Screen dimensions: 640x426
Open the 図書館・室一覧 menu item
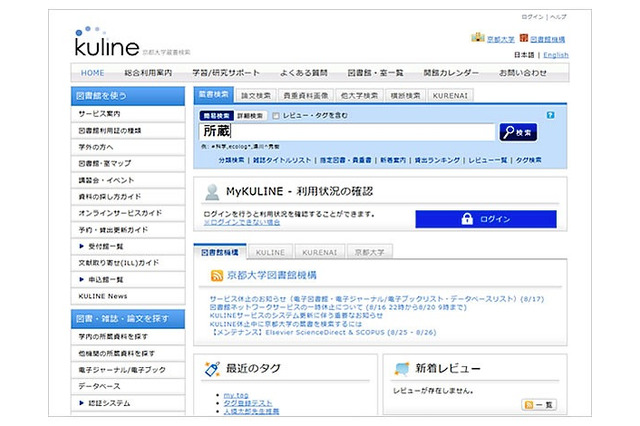click(x=375, y=73)
